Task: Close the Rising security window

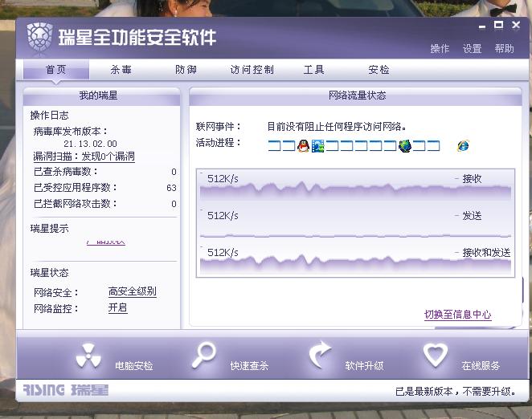Action: click(x=516, y=25)
